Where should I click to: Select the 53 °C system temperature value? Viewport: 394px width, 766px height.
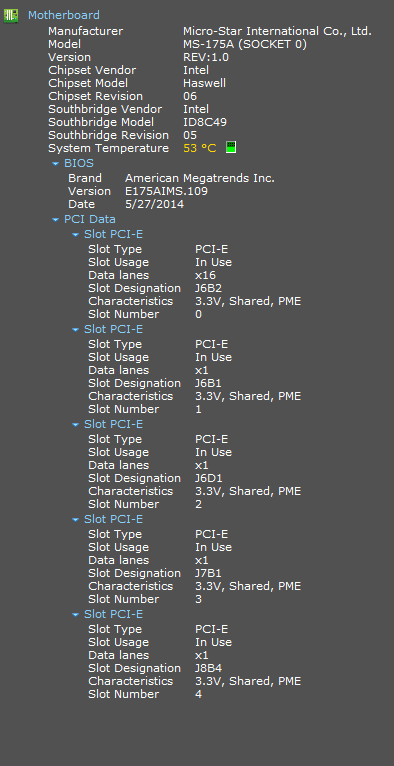click(200, 148)
